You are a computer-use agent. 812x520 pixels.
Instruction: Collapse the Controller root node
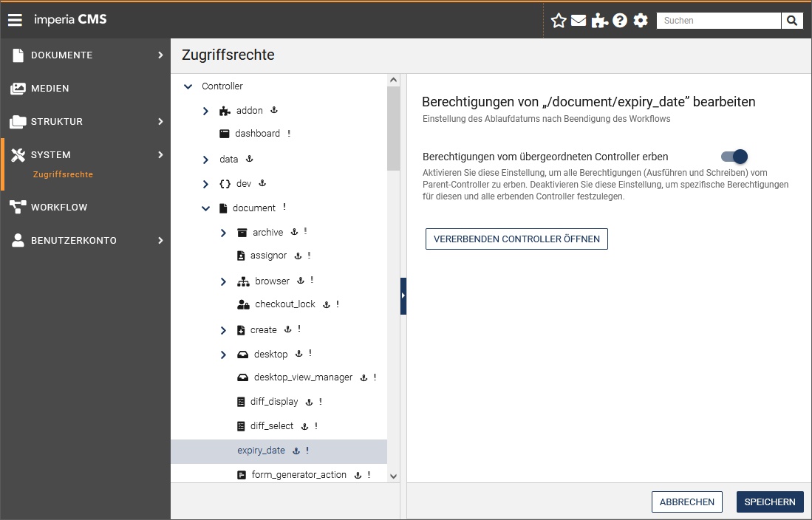(188, 86)
